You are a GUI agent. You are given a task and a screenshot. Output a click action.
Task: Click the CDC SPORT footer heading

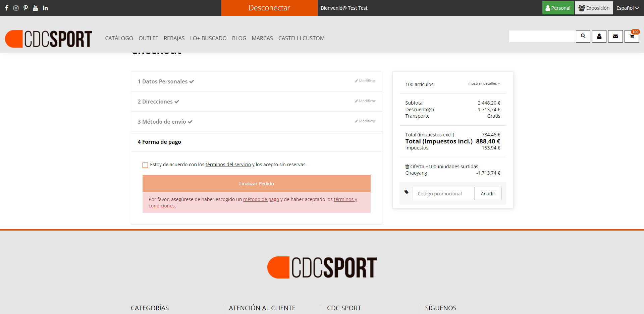click(344, 308)
